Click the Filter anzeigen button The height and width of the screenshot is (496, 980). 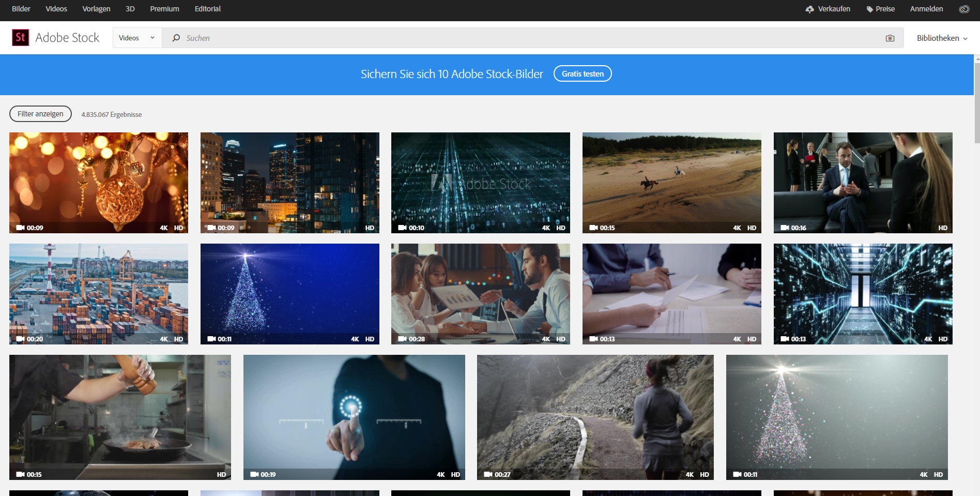click(x=40, y=114)
